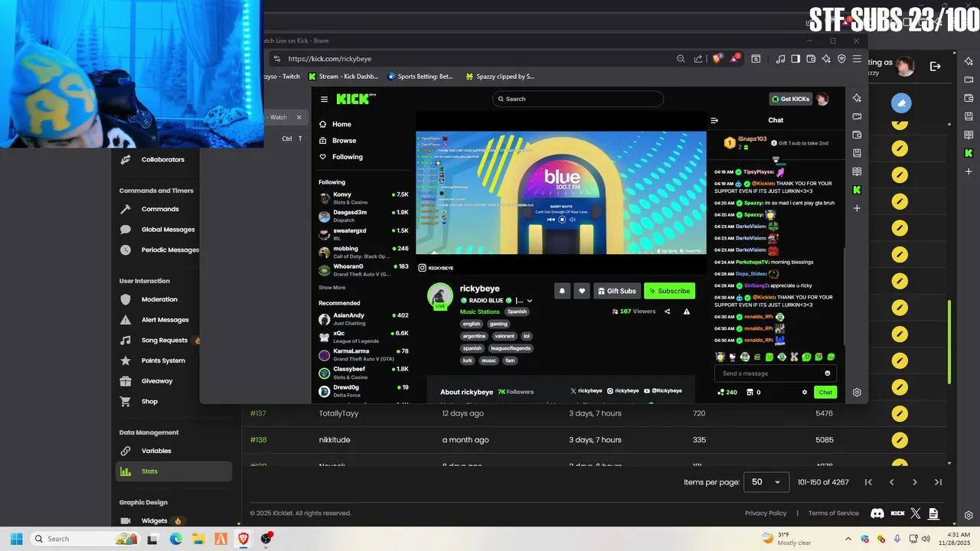Open the Brave VPN shield icon
Image resolution: width=980 pixels, height=551 pixels.
[x=841, y=58]
